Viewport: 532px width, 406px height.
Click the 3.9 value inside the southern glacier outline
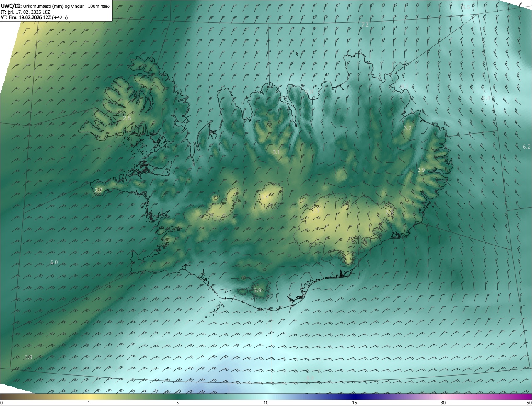point(257,291)
